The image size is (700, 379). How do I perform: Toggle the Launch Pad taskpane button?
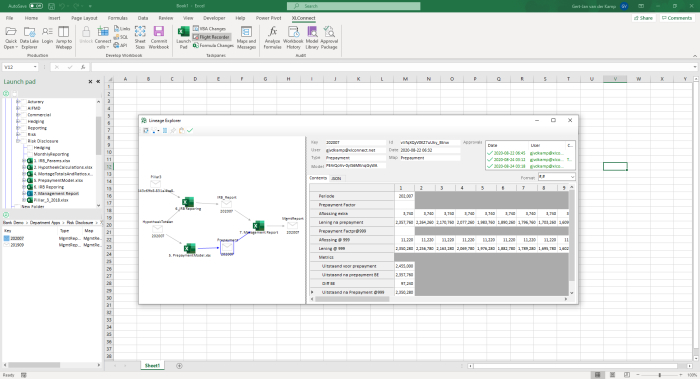(183, 37)
